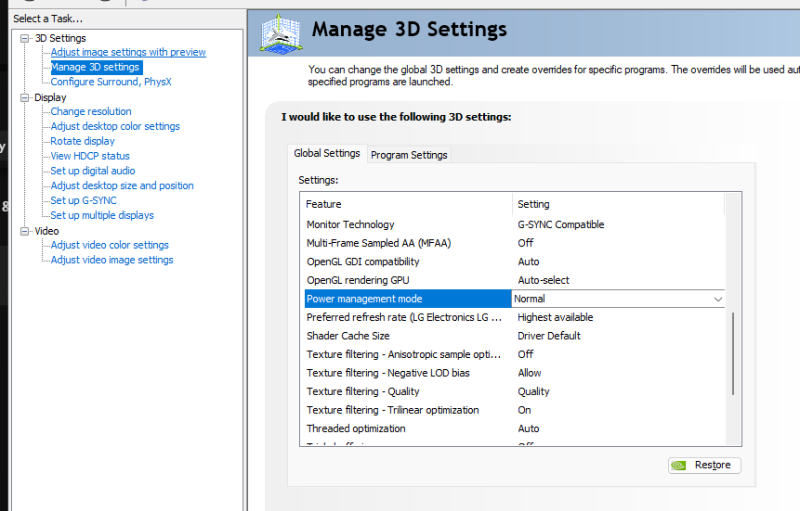Select Trilinear optimization row
Screen dimensions: 800x511
tap(514, 410)
